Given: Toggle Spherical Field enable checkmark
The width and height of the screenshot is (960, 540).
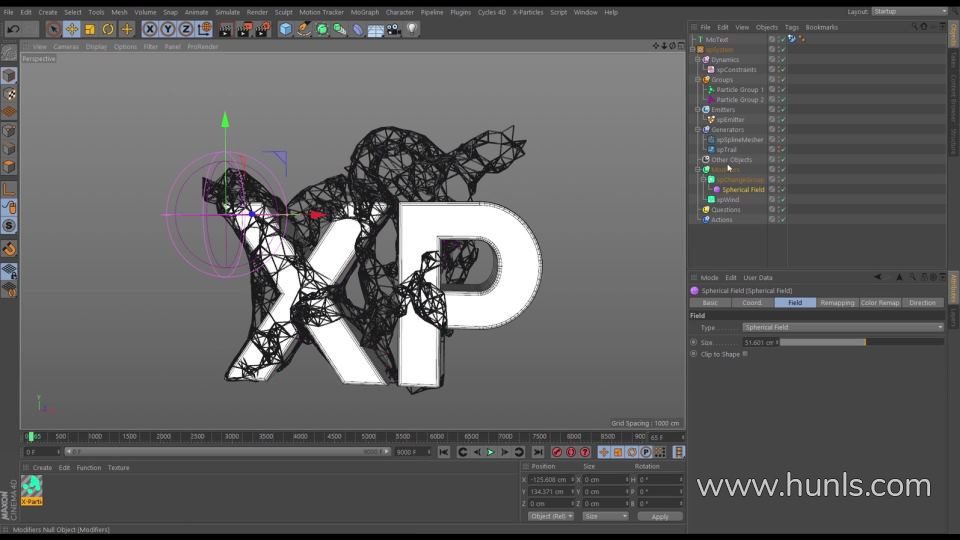Looking at the screenshot, I should [782, 190].
